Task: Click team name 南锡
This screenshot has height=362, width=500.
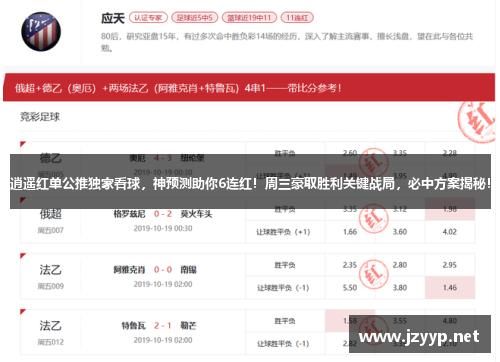Action: 188,270
